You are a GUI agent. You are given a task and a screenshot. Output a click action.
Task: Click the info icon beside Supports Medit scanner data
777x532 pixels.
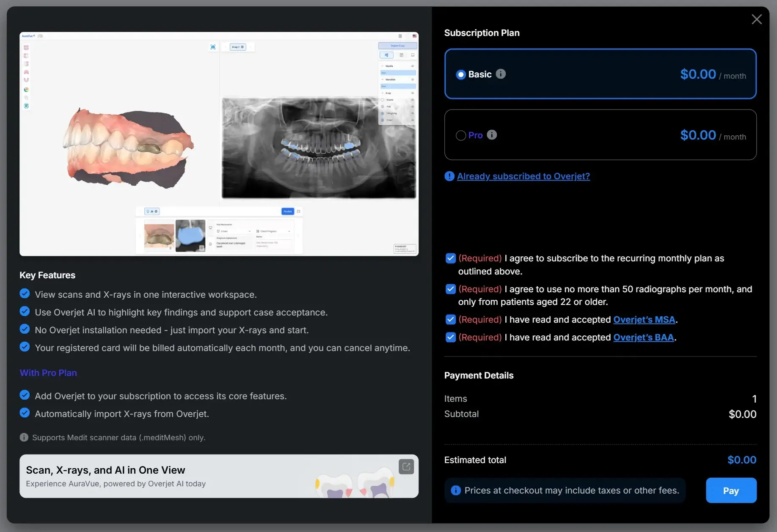point(24,437)
